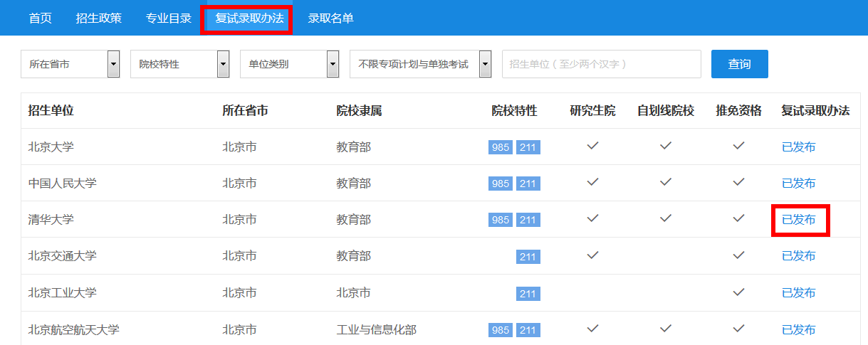
Task: Switch to the 专业目录 tab
Action: [169, 18]
